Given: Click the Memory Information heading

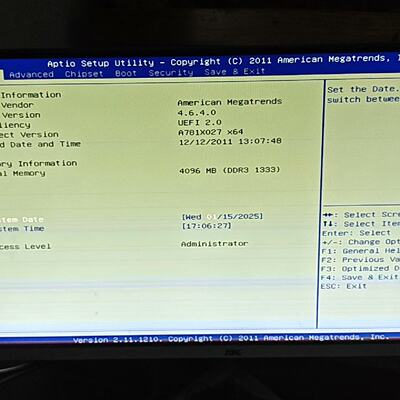Looking at the screenshot, I should pyautogui.click(x=39, y=164).
